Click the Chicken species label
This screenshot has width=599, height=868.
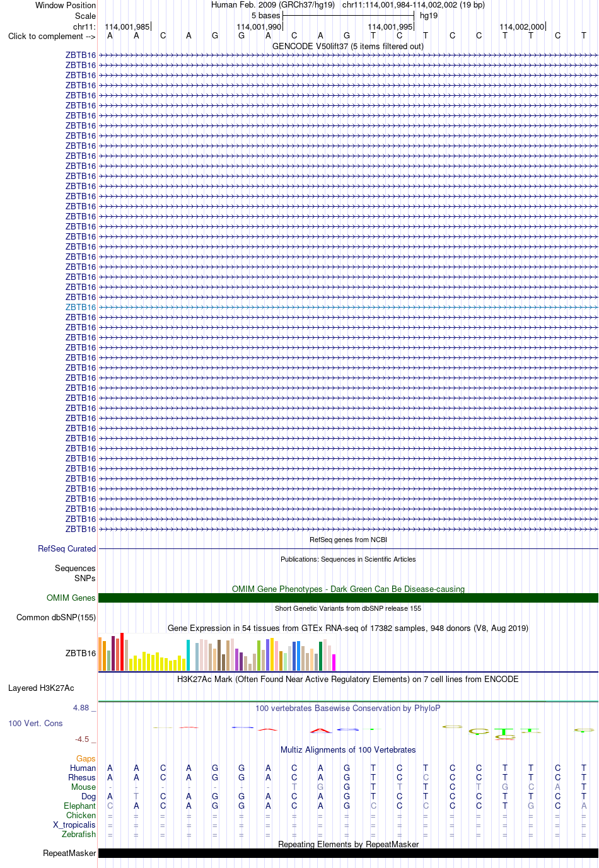[81, 815]
